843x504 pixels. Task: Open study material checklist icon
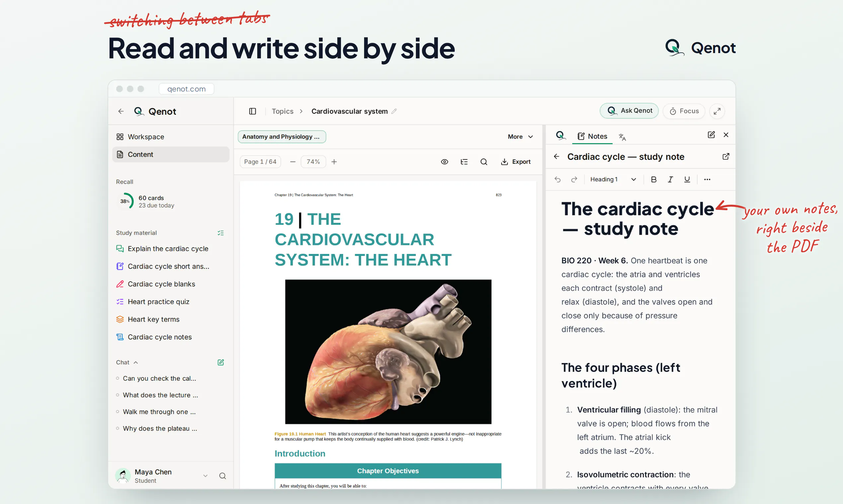[x=221, y=233]
